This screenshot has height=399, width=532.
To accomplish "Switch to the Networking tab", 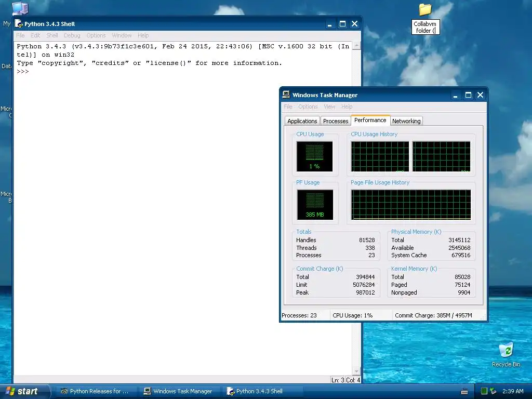I will click(x=406, y=121).
